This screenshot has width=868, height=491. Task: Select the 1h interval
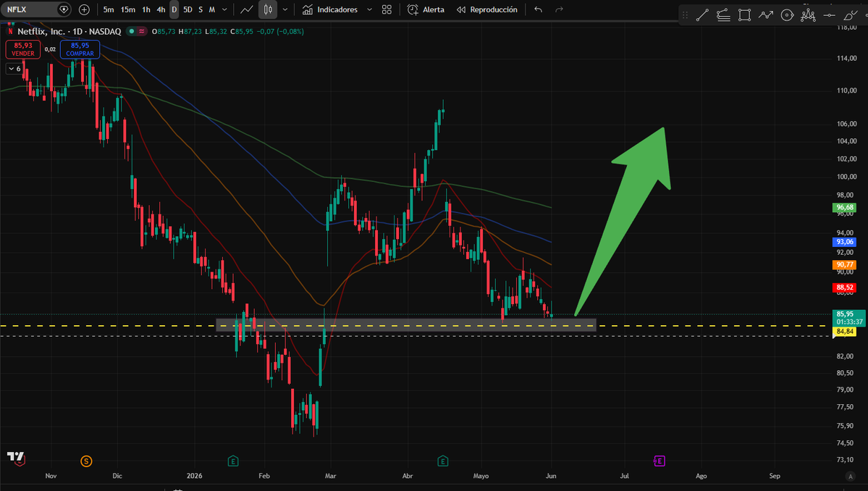146,9
